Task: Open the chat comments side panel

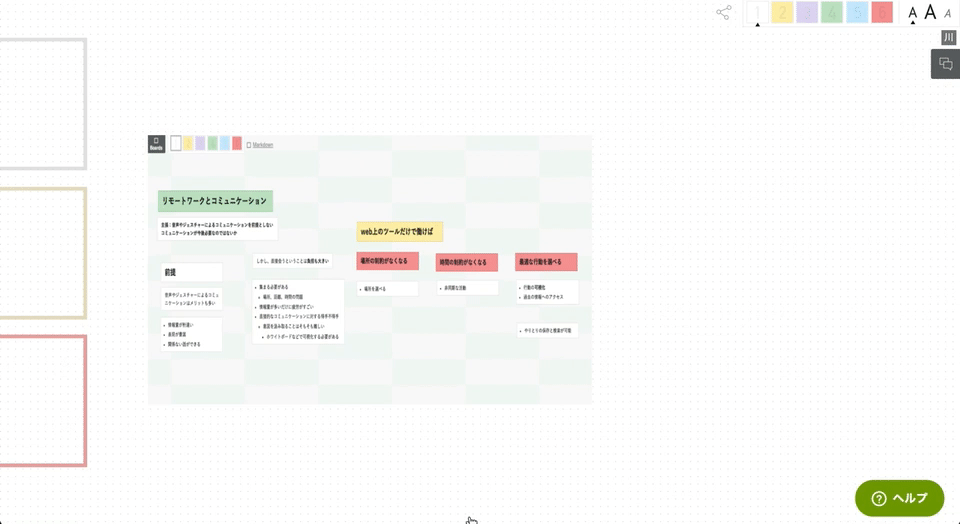Action: [945, 64]
